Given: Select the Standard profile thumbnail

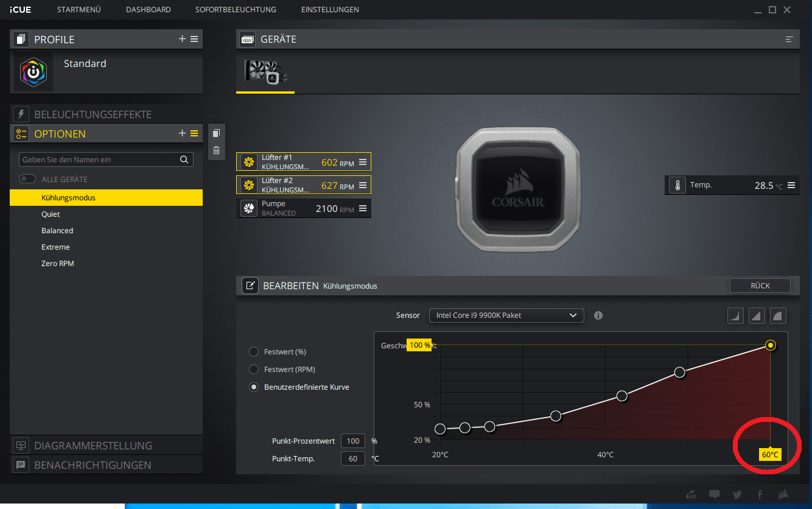Looking at the screenshot, I should point(33,73).
